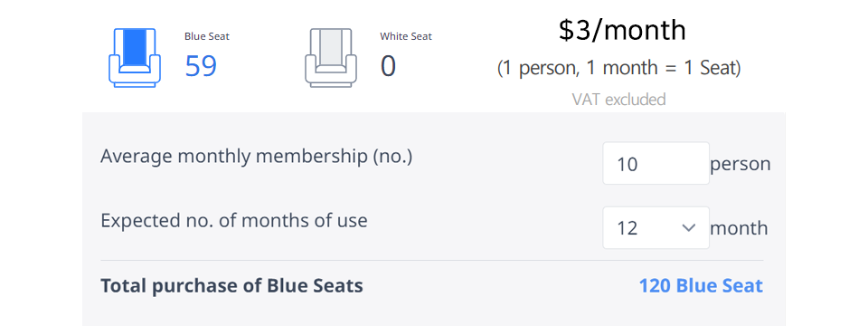
Task: Click the $3/month price heading
Action: click(622, 31)
